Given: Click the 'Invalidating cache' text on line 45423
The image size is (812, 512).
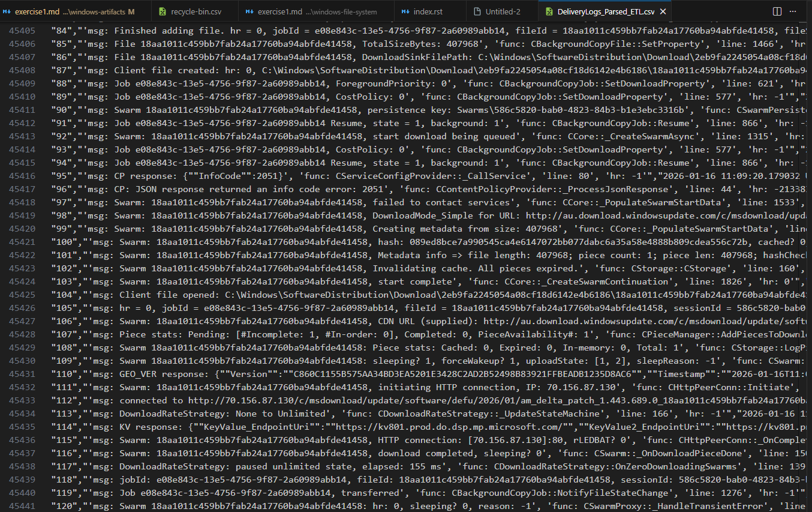Looking at the screenshot, I should 414,268.
